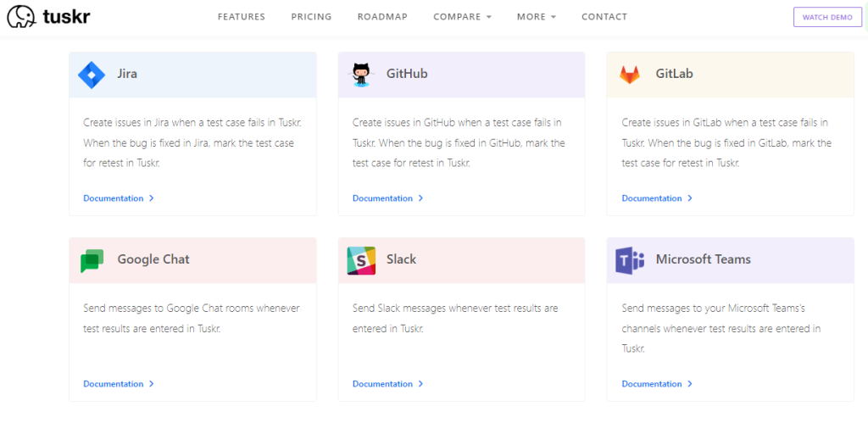This screenshot has width=868, height=423.
Task: Click the tuskr brand name text
Action: click(66, 17)
